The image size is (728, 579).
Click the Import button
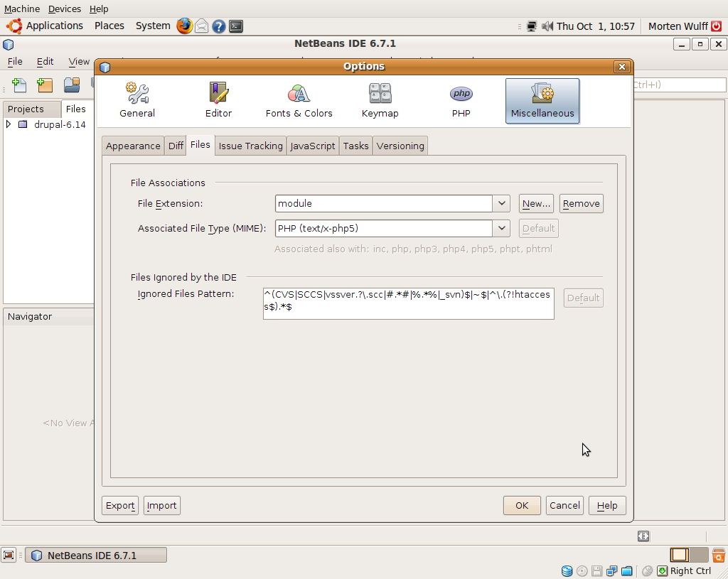161,505
